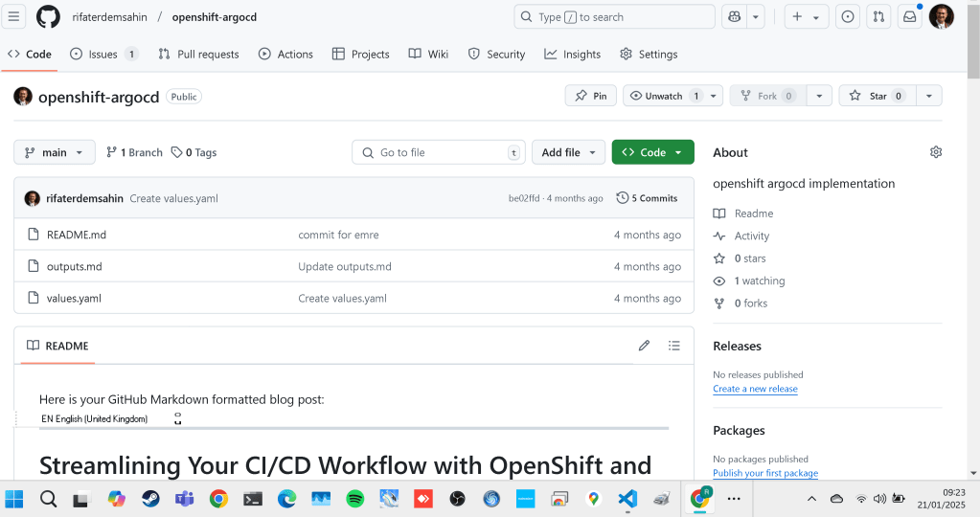
Task: Focus the Go to file search box
Action: (x=439, y=152)
